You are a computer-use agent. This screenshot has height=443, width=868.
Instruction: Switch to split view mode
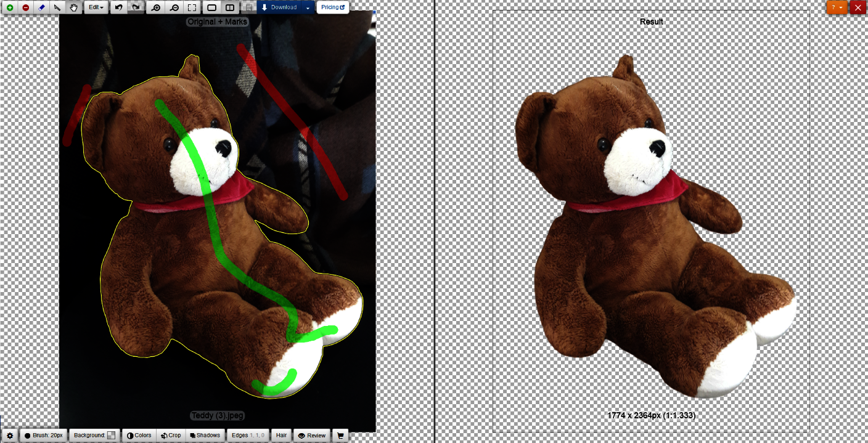229,7
